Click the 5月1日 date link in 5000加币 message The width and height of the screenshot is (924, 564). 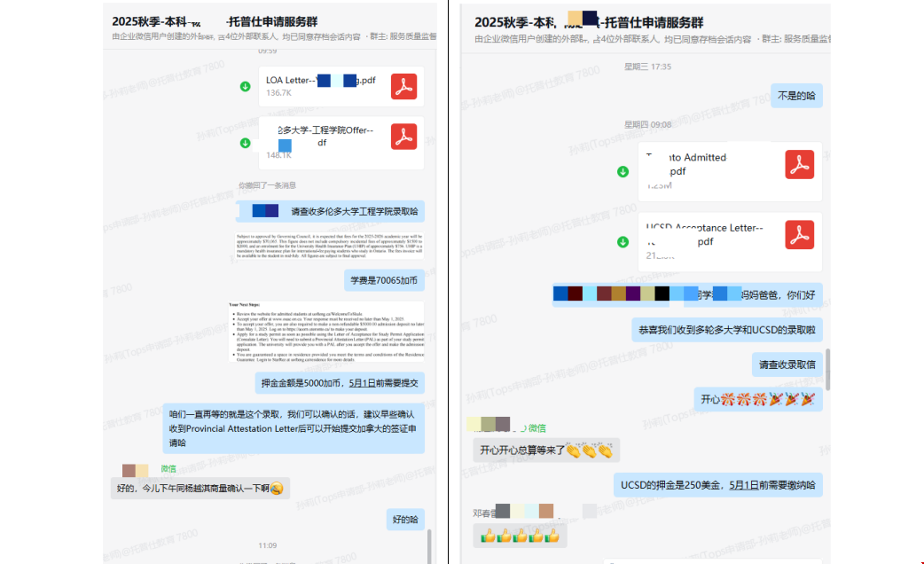pyautogui.click(x=362, y=383)
